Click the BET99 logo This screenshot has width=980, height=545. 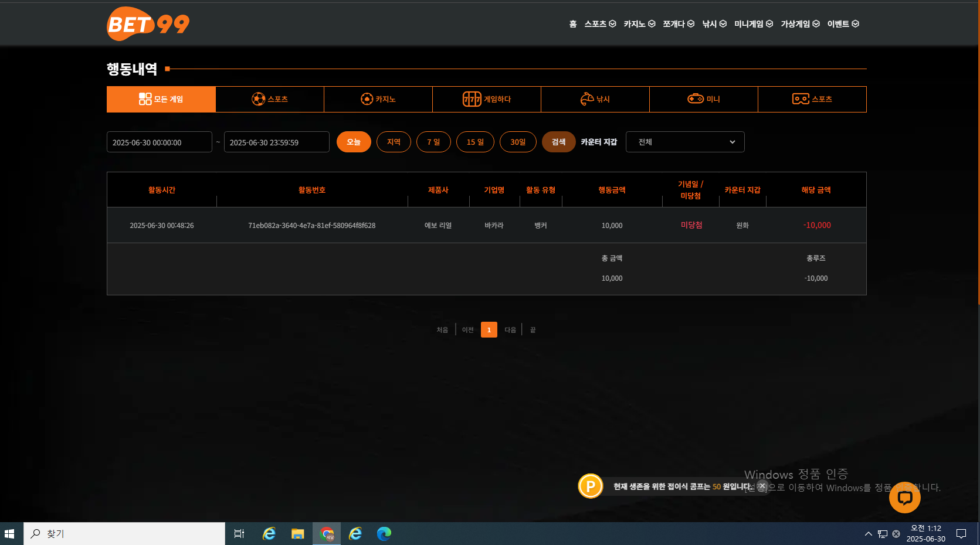coord(148,23)
